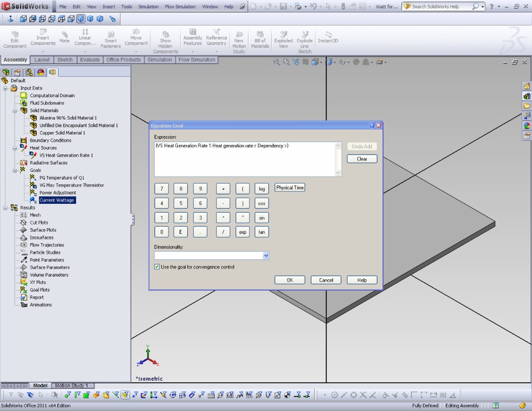Screen dimensions: 532x411
Task: Collapse the Heat Sources node
Action: tap(14, 148)
